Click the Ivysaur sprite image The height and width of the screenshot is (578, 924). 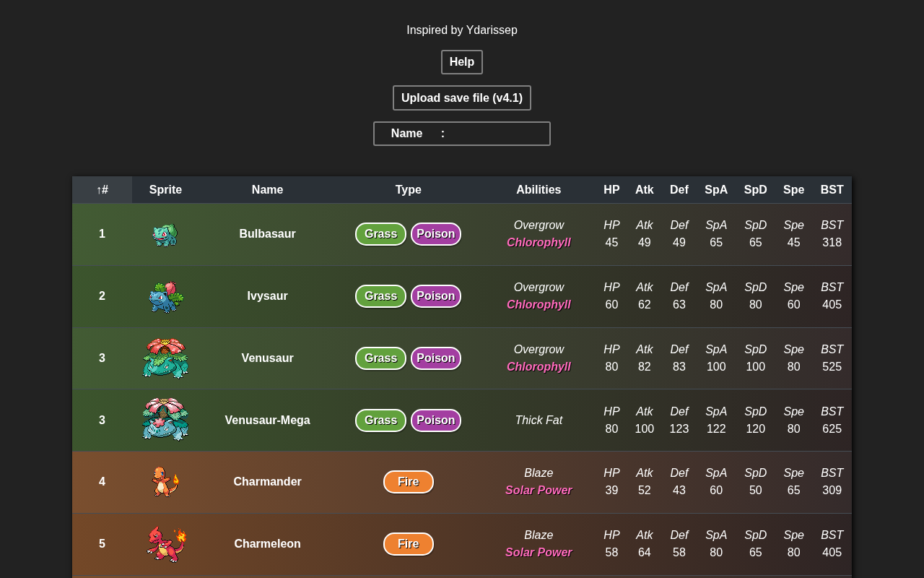tap(165, 296)
